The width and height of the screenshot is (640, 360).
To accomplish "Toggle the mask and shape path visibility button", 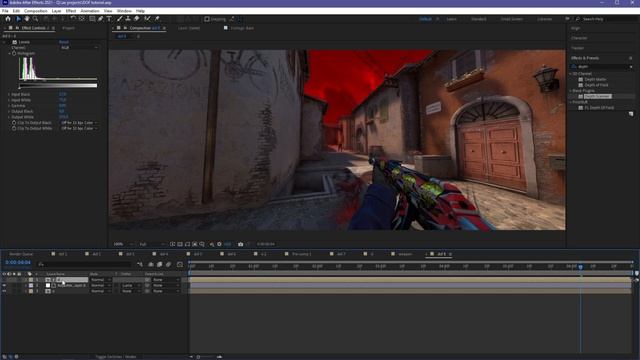I will (187, 244).
